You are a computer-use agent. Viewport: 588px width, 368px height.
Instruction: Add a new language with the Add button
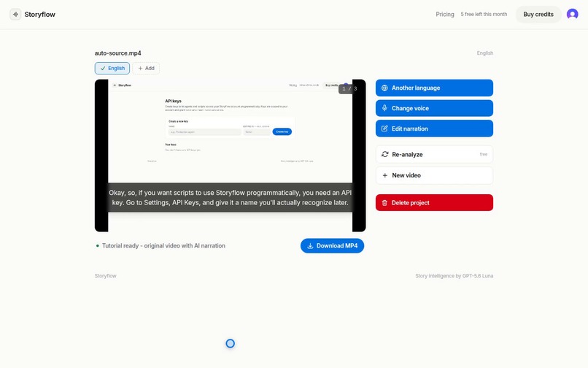pyautogui.click(x=146, y=69)
